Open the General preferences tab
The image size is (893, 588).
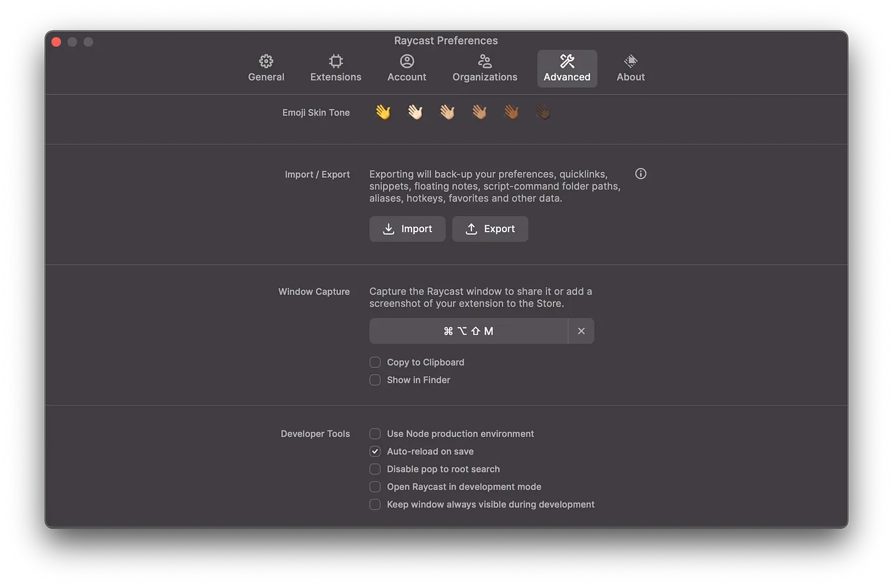(266, 68)
